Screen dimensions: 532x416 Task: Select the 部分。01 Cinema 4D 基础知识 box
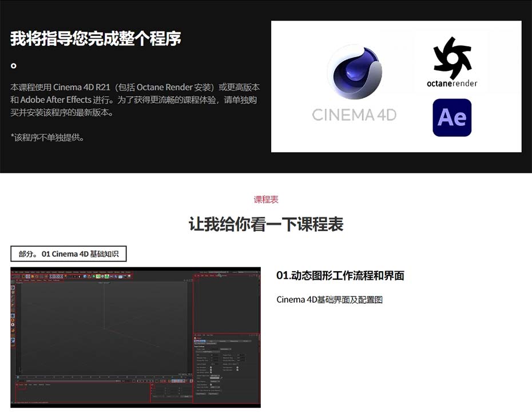69,254
